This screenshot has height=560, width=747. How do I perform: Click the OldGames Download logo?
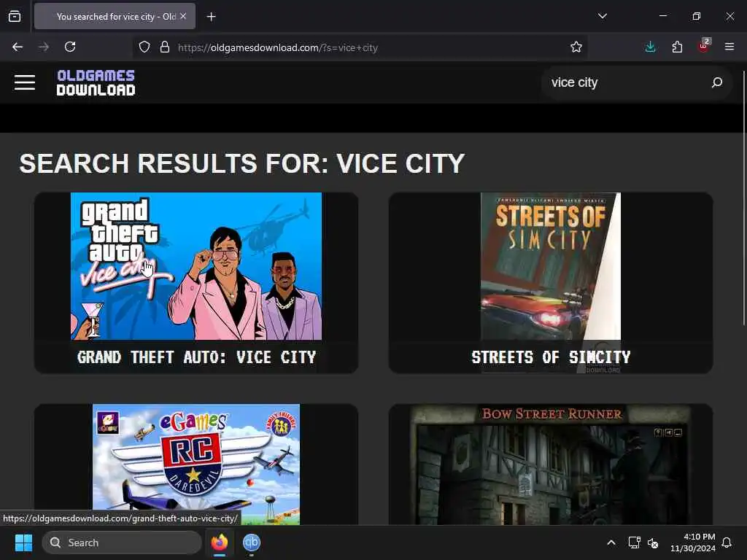[x=96, y=83]
